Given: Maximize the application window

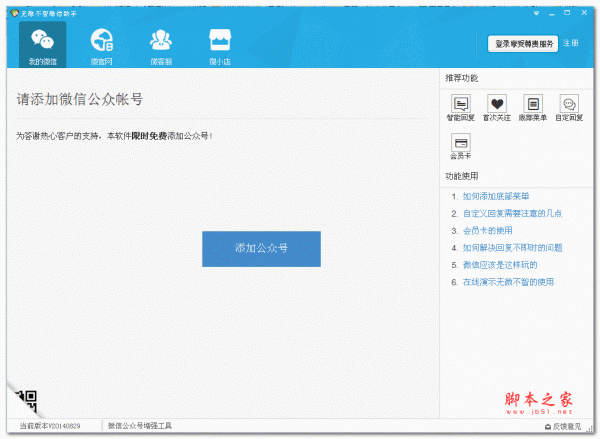Looking at the screenshot, I should tap(567, 13).
